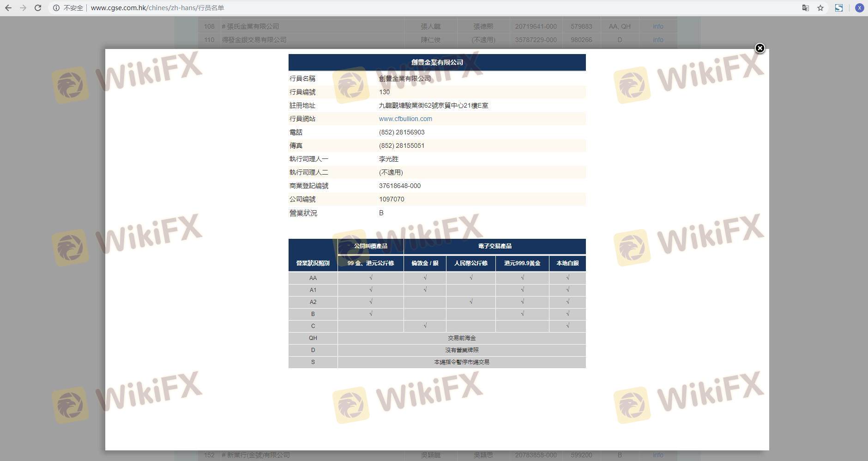
Task: Select company number 1097070
Action: 392,199
